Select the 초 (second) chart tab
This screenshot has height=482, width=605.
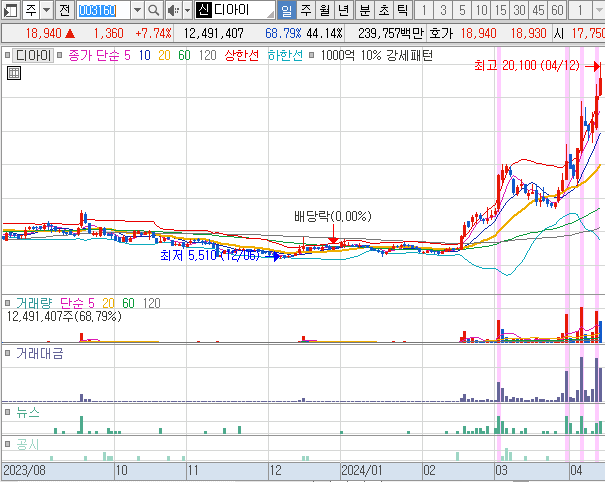pos(384,10)
